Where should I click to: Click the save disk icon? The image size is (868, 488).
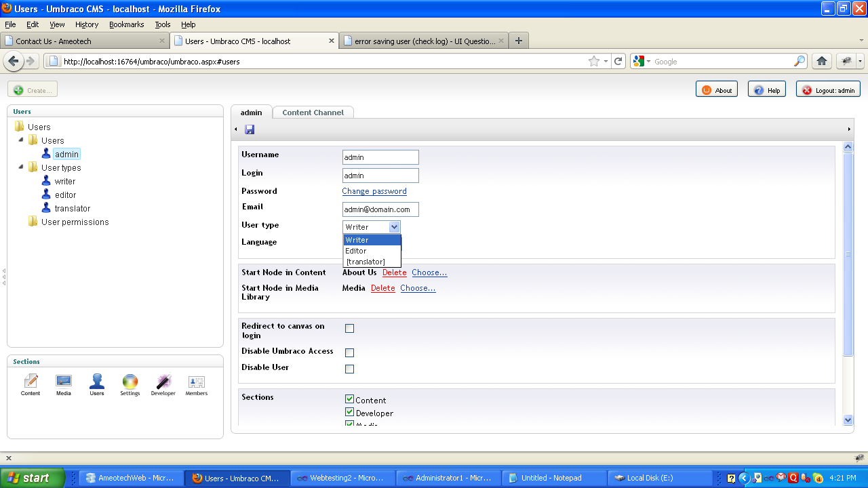click(x=250, y=129)
